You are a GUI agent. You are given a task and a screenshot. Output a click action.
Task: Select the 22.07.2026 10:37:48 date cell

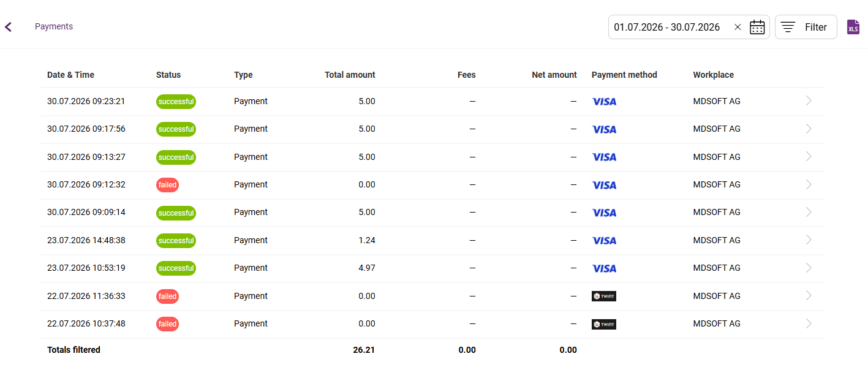tap(86, 323)
